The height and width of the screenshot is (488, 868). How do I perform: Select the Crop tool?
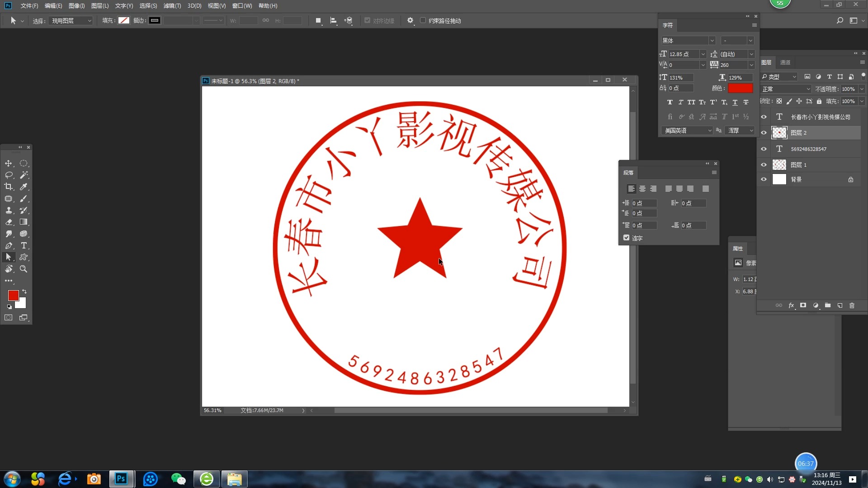pos(9,187)
